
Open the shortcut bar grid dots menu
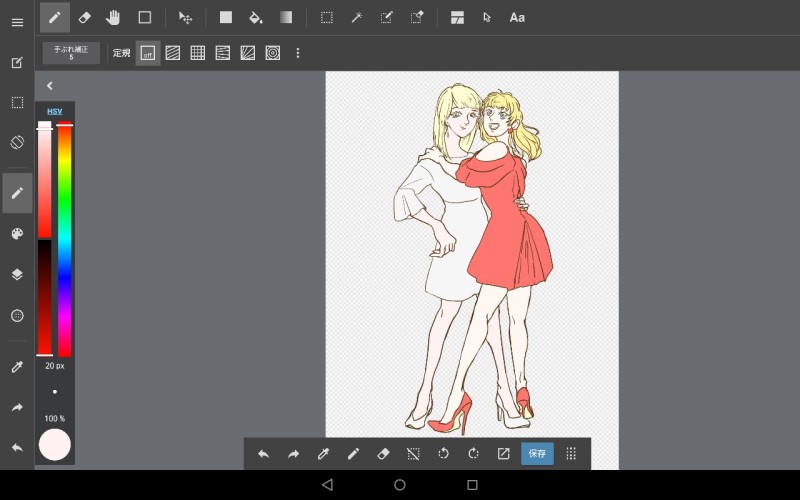coord(571,453)
